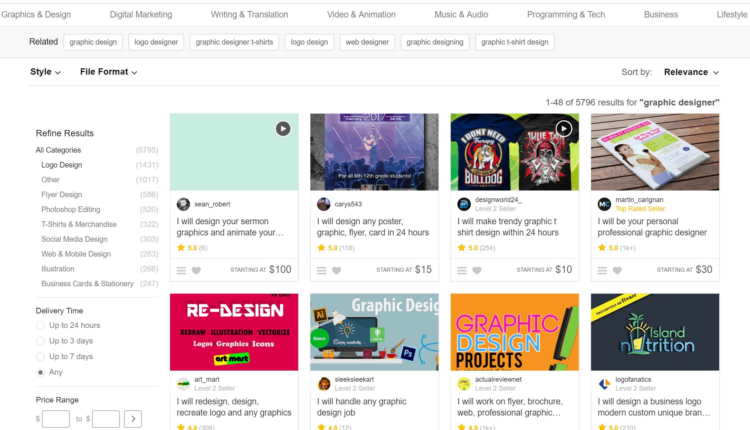Apply price range with arrow button
The image size is (750, 430).
(133, 419)
